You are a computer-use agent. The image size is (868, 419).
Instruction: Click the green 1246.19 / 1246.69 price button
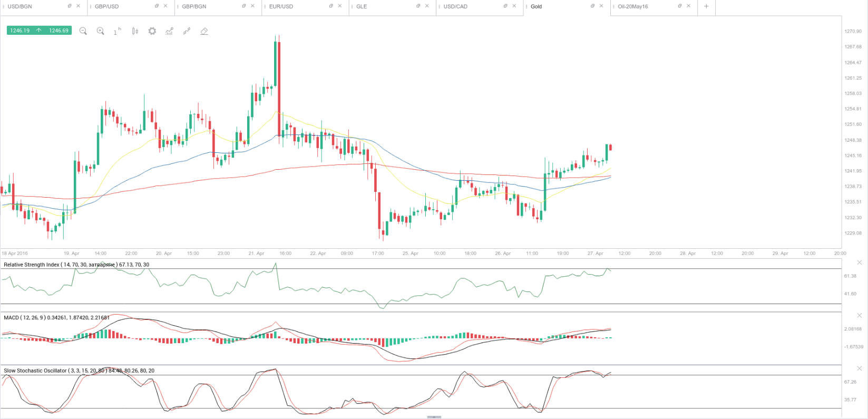coord(39,31)
